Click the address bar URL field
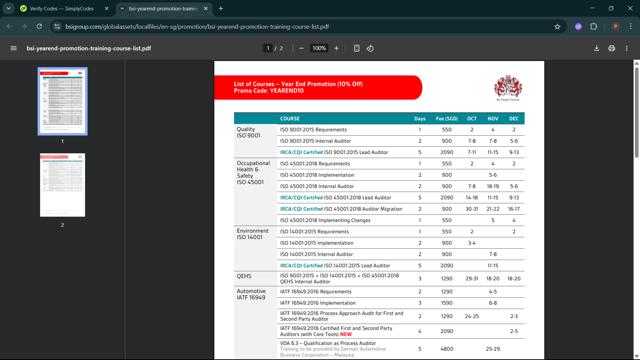 click(306, 27)
